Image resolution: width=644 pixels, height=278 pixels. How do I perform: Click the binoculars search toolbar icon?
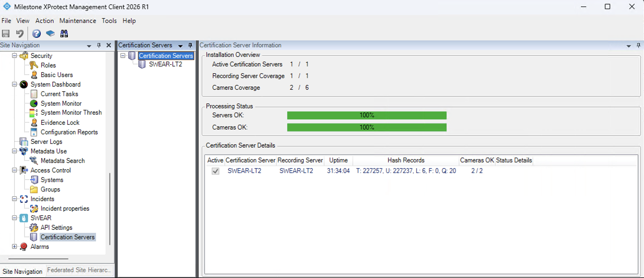click(x=64, y=34)
